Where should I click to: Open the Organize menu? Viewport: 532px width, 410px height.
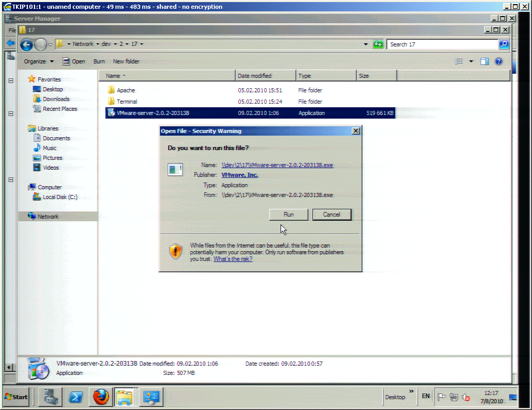[39, 61]
